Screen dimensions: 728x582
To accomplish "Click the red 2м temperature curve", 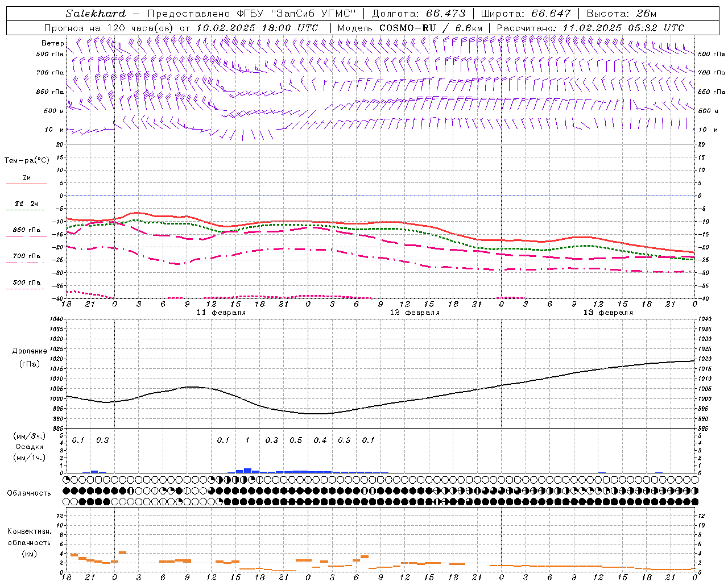I will click(x=381, y=222).
